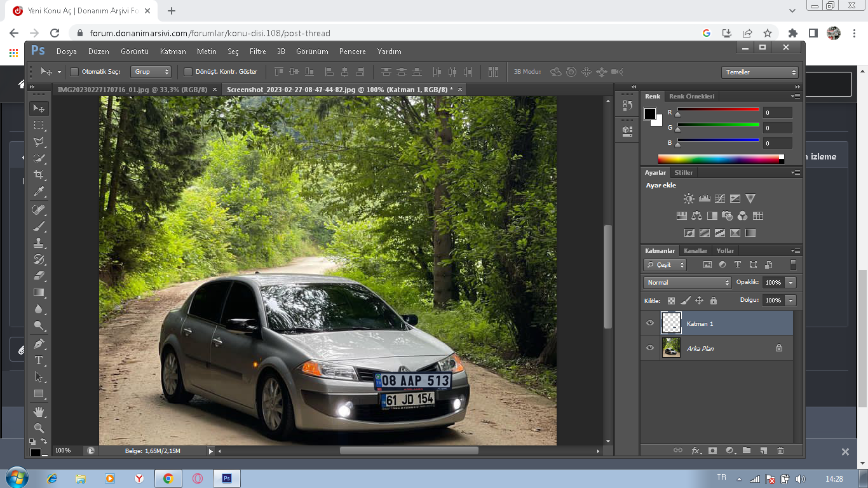Switch to IMG20230227170716_01.jpg document tab
This screenshot has height=488, width=868.
point(132,90)
